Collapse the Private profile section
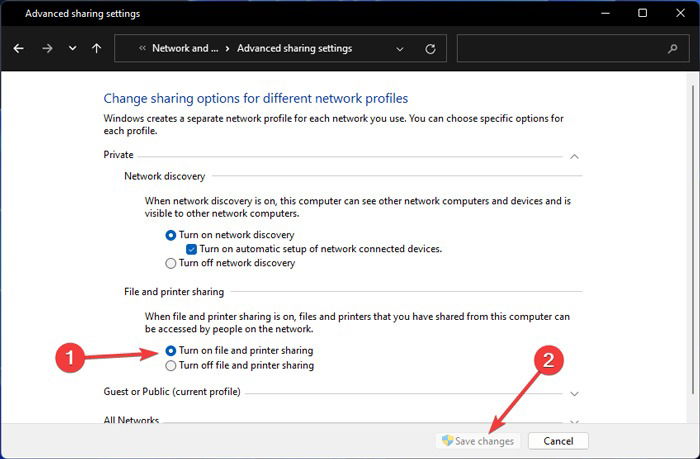 click(575, 156)
